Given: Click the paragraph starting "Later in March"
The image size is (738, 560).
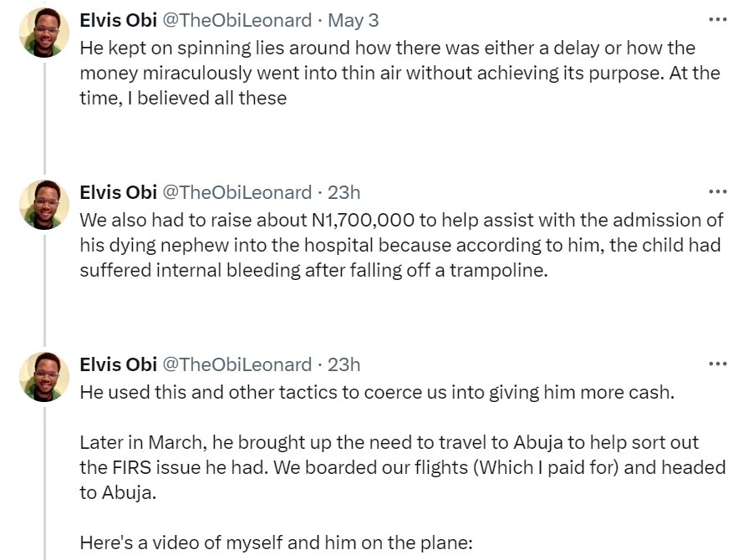Looking at the screenshot, I should [x=401, y=467].
